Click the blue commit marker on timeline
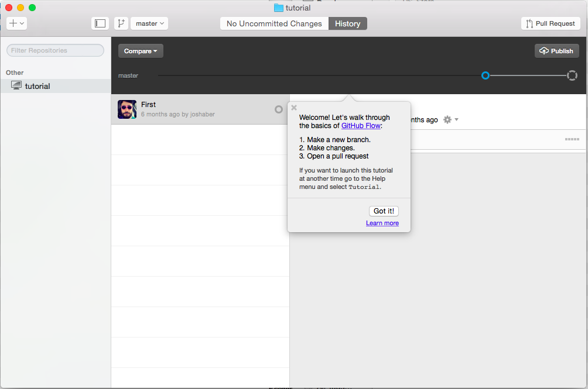This screenshot has height=389, width=588. [x=486, y=75]
